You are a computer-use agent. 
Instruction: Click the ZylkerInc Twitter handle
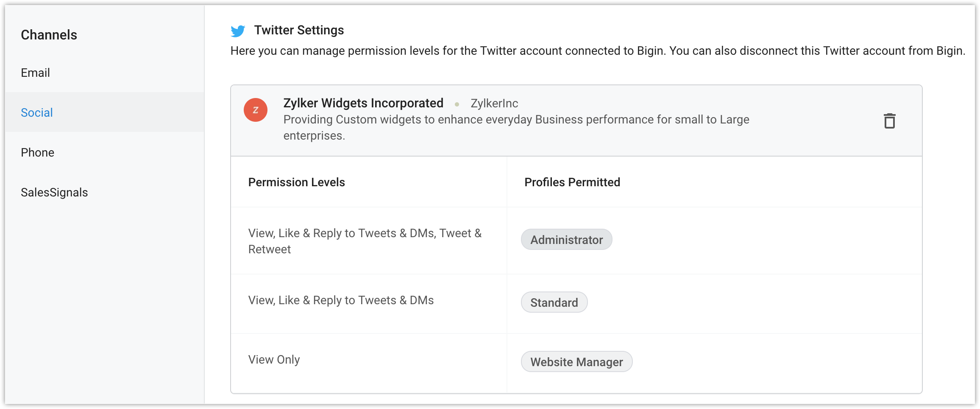tap(494, 104)
